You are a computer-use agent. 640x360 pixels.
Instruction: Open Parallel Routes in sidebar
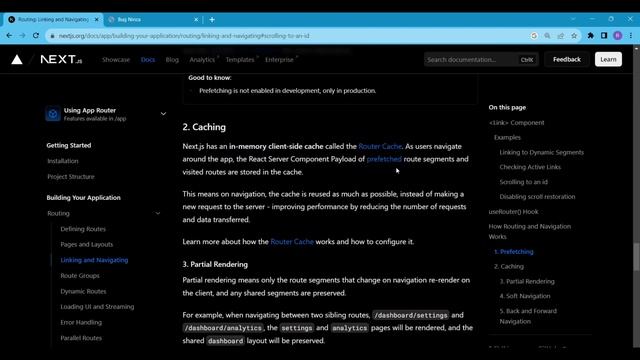tap(81, 338)
